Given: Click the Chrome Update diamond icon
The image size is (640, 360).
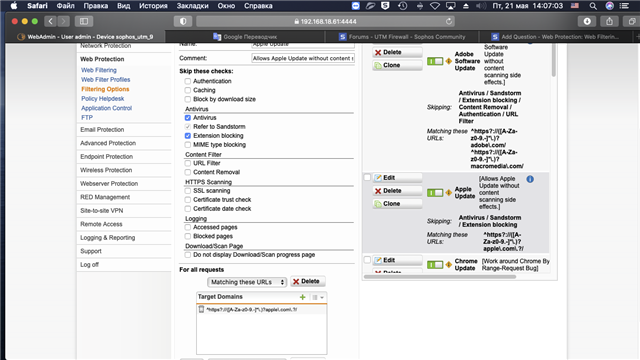Looking at the screenshot, I should (x=449, y=264).
